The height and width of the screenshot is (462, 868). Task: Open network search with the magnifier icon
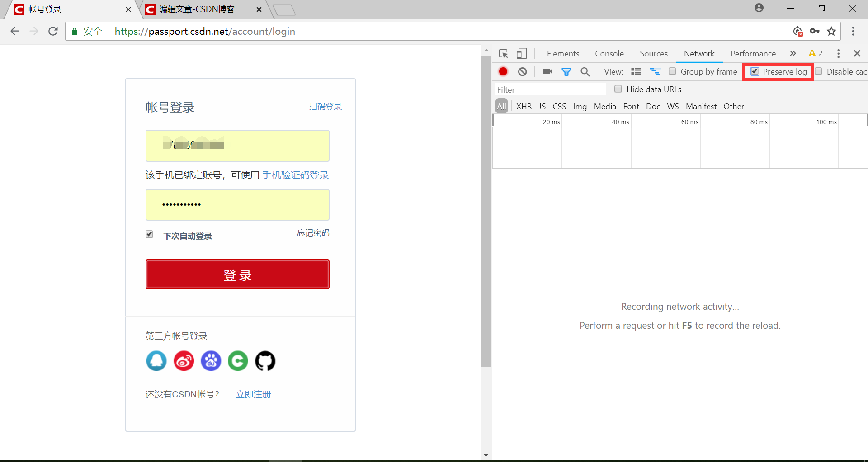pyautogui.click(x=585, y=71)
